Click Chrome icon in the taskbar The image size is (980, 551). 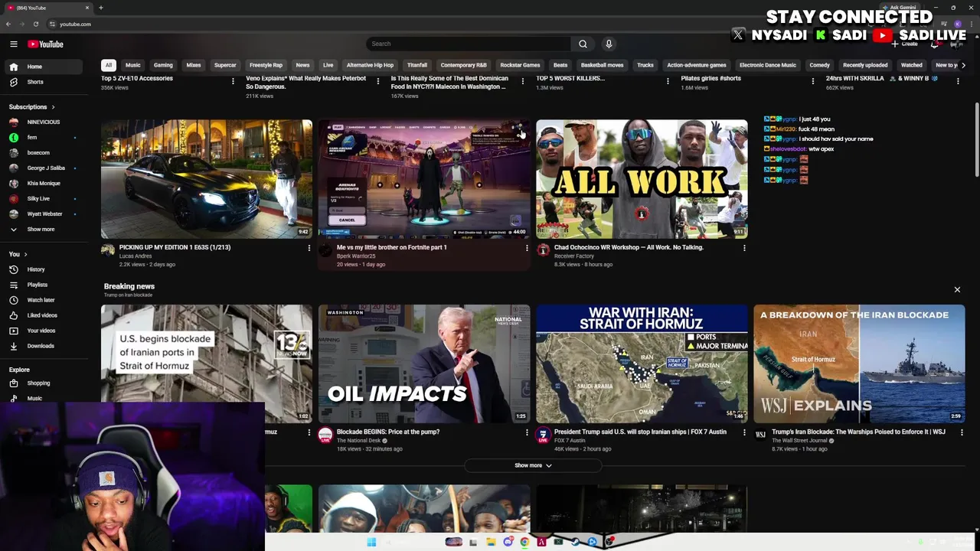(524, 542)
